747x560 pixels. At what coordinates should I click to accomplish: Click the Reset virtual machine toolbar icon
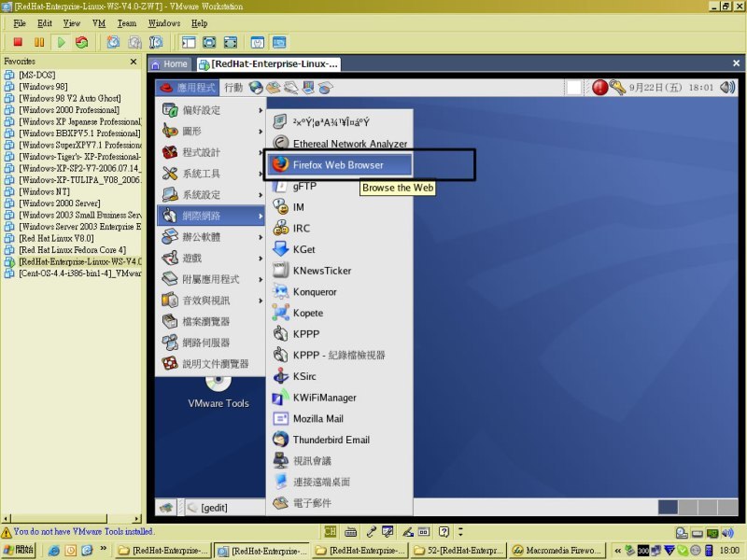click(82, 42)
